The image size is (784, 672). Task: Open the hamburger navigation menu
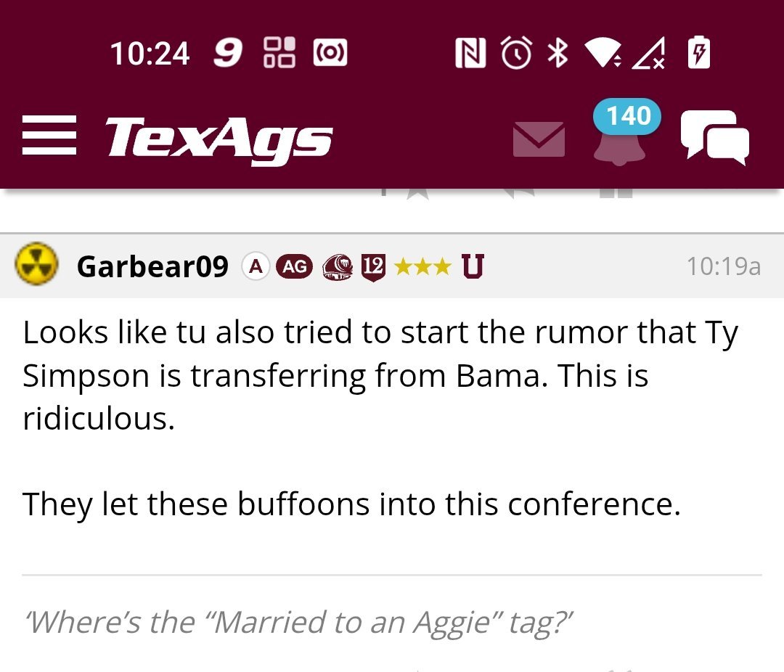coord(49,136)
